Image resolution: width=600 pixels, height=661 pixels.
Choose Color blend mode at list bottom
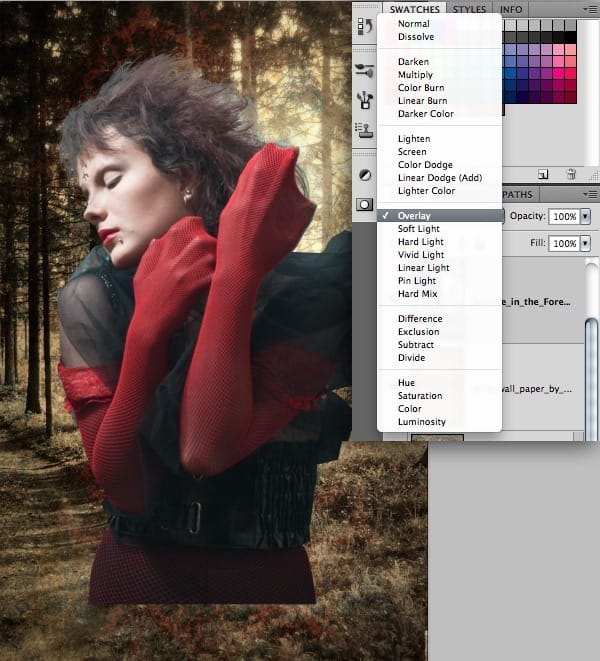coord(439,409)
